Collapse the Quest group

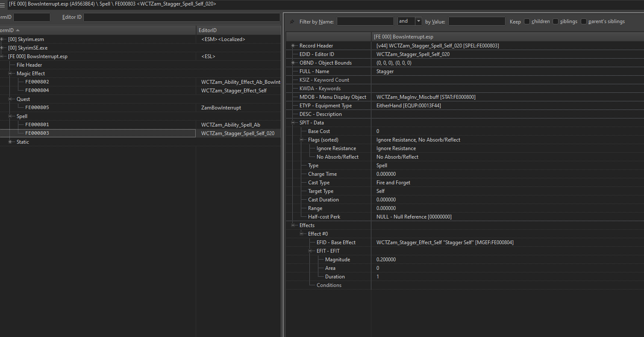[11, 99]
